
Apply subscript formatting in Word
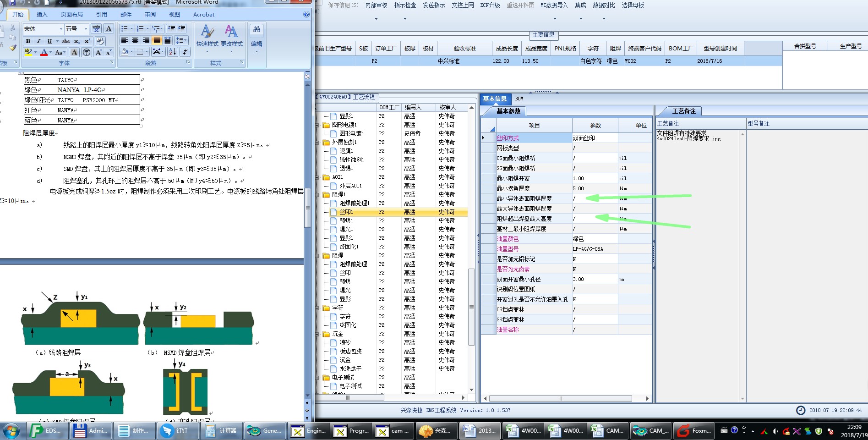coord(76,41)
